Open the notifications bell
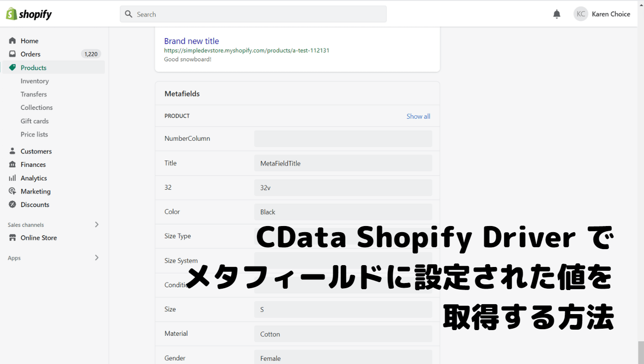 click(557, 14)
